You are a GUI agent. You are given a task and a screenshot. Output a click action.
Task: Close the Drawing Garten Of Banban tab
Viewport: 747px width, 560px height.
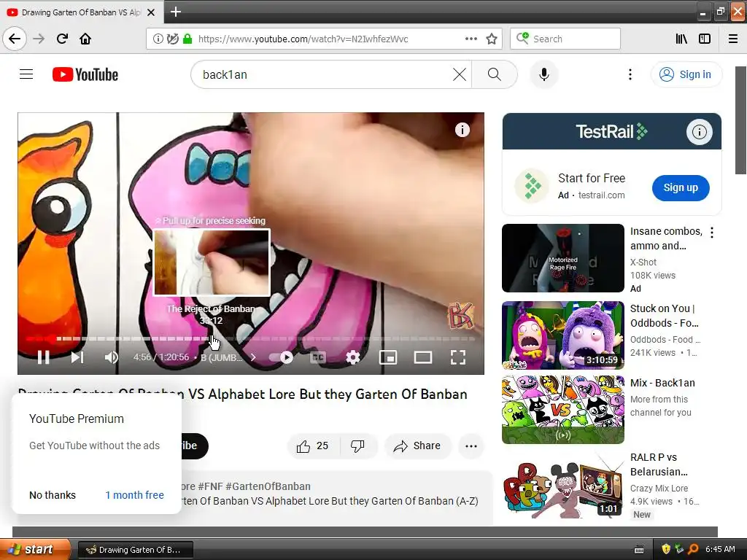point(151,12)
